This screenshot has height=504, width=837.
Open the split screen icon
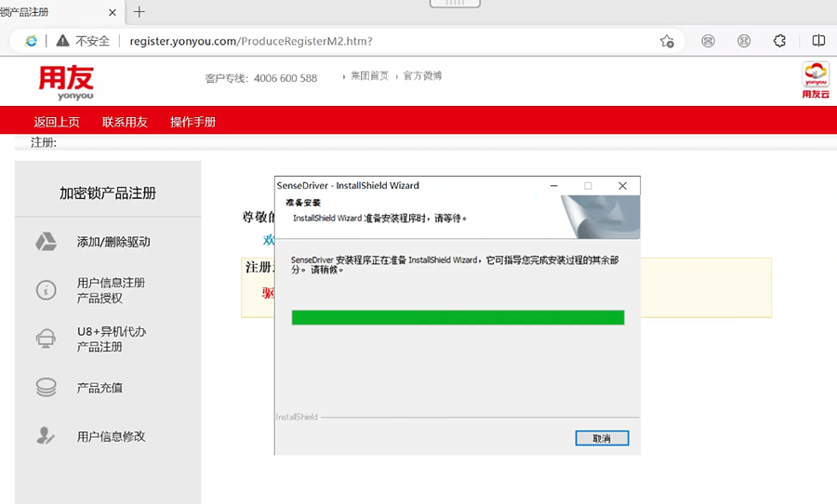click(x=818, y=41)
